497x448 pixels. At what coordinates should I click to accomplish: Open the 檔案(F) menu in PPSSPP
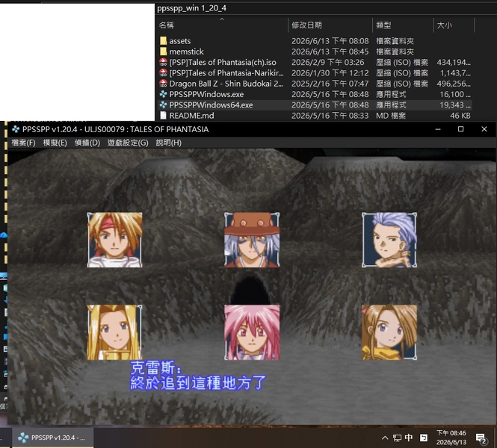(23, 143)
